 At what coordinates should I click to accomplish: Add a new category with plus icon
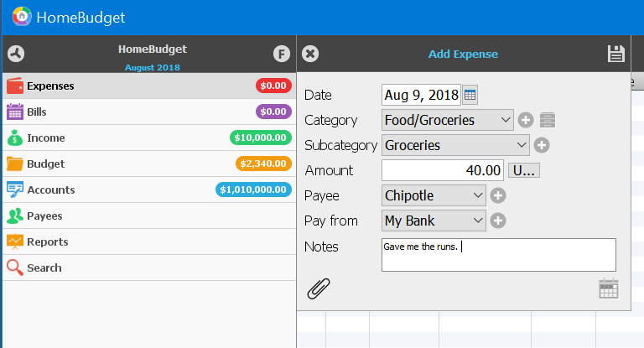pyautogui.click(x=526, y=120)
